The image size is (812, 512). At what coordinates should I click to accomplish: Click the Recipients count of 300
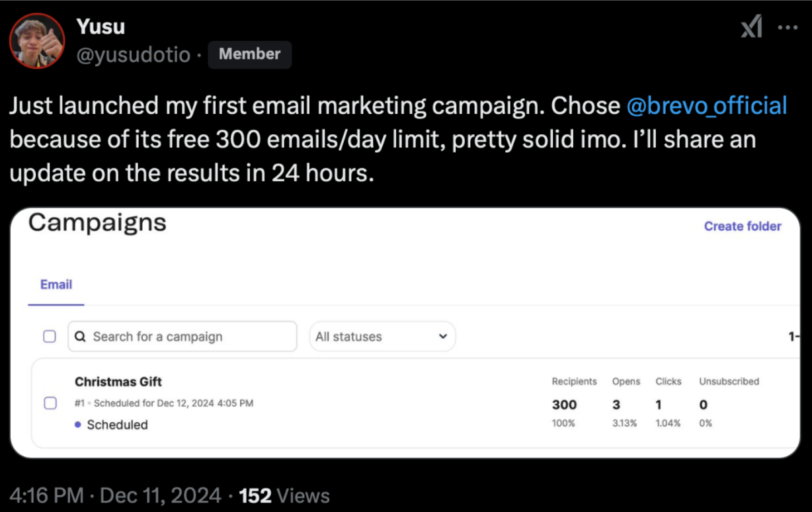click(x=564, y=405)
